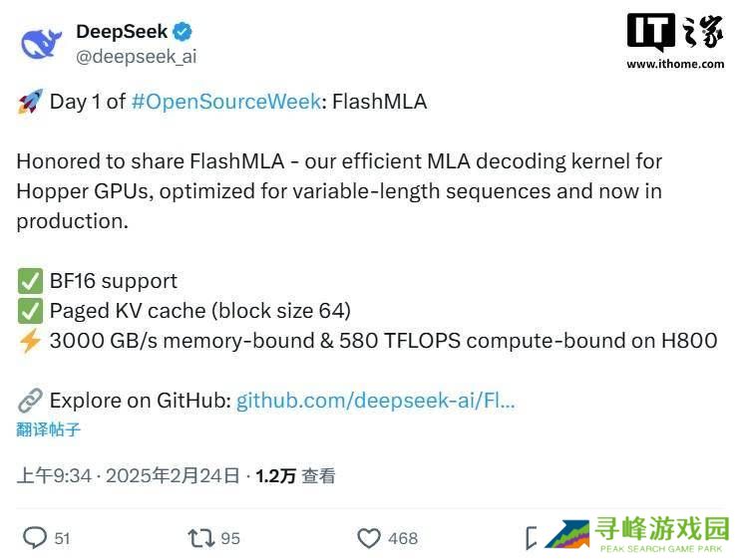Click the reply speech bubble icon

point(35,538)
